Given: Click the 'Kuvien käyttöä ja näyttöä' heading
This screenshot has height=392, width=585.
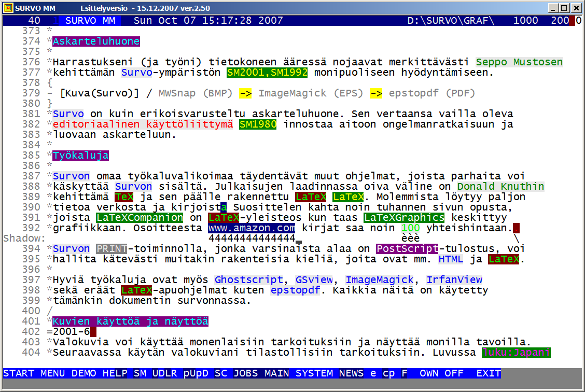Looking at the screenshot, I should click(x=131, y=321).
